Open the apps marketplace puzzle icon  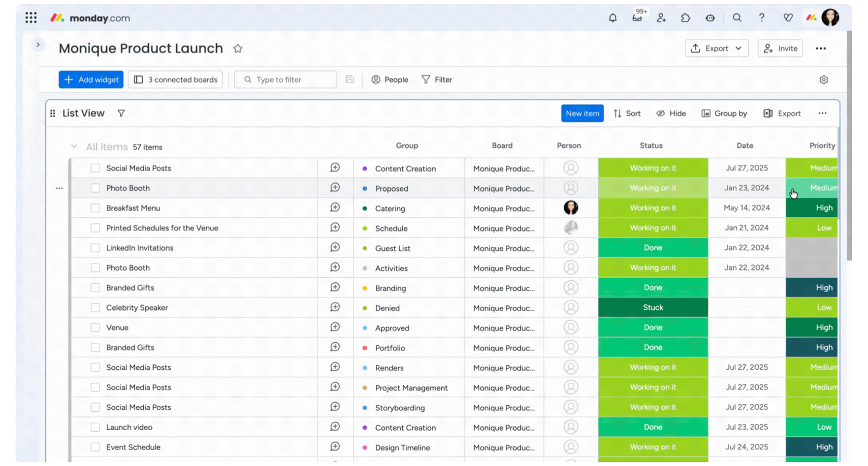pos(685,18)
